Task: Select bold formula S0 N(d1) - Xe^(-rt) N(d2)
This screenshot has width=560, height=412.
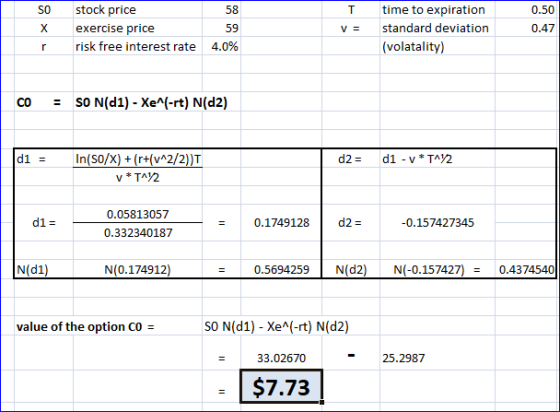Action: pyautogui.click(x=151, y=103)
